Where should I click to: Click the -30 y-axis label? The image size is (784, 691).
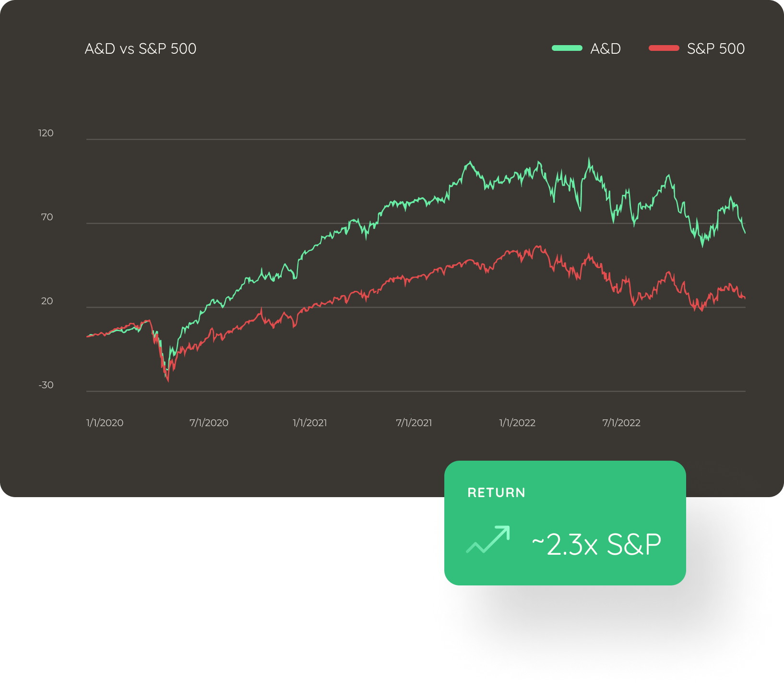(x=46, y=385)
